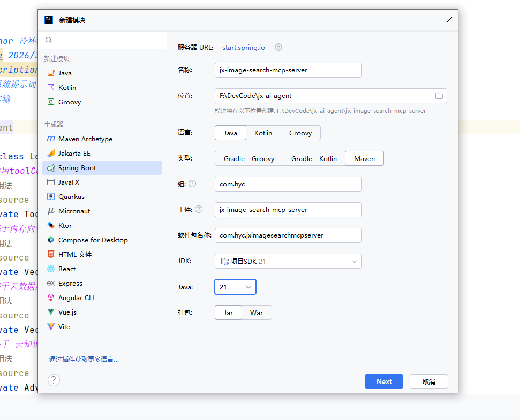The width and height of the screenshot is (520, 420).
Task: Open dialog help question mark button
Action: (54, 380)
